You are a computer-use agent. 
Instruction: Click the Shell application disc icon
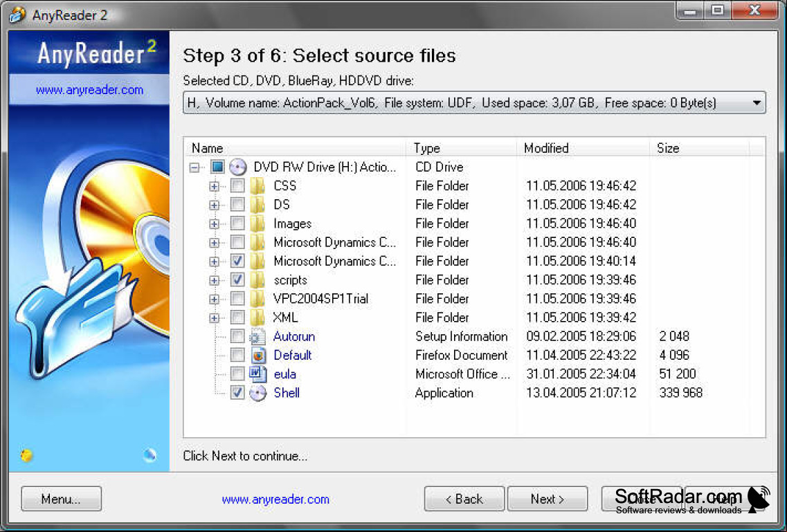[x=258, y=393]
